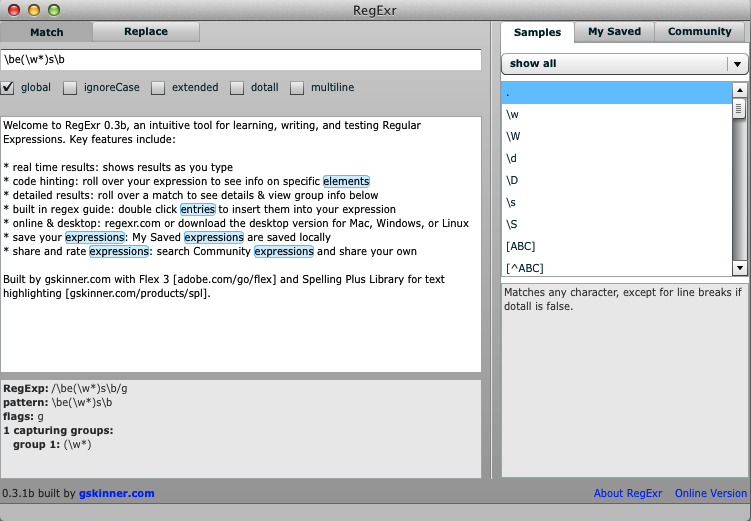The height and width of the screenshot is (521, 751).
Task: Click the 'pattern:' line in results panel
Action: coord(57,402)
